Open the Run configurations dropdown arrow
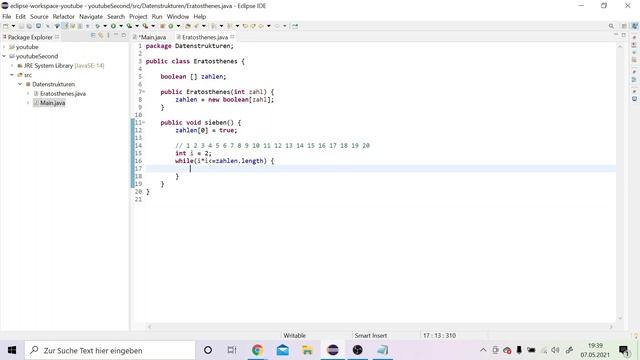640x360 pixels. (x=121, y=26)
